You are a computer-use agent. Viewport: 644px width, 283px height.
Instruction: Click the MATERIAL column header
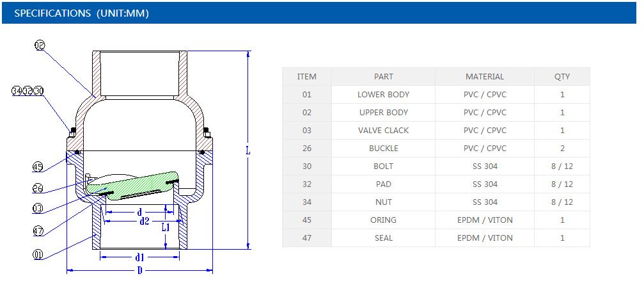(484, 77)
